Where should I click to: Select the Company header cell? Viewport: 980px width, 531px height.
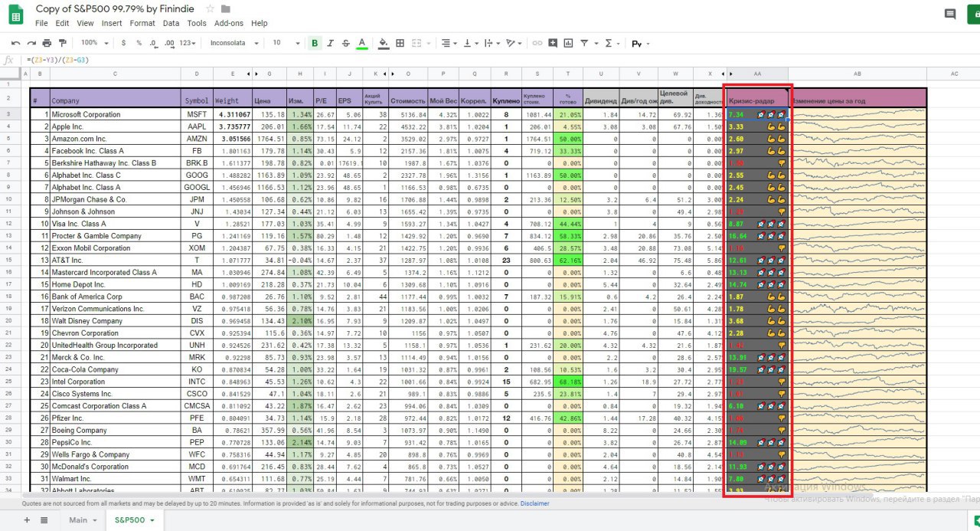tap(116, 97)
